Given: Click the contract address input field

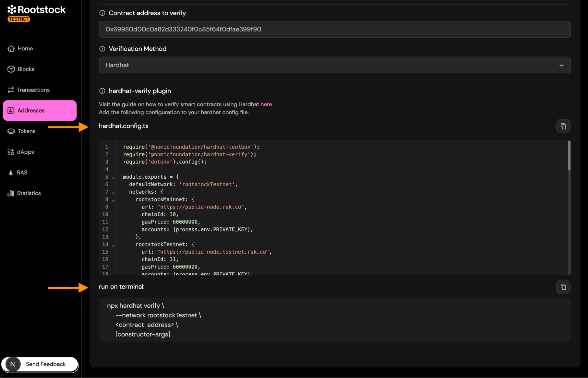Looking at the screenshot, I should (334, 29).
